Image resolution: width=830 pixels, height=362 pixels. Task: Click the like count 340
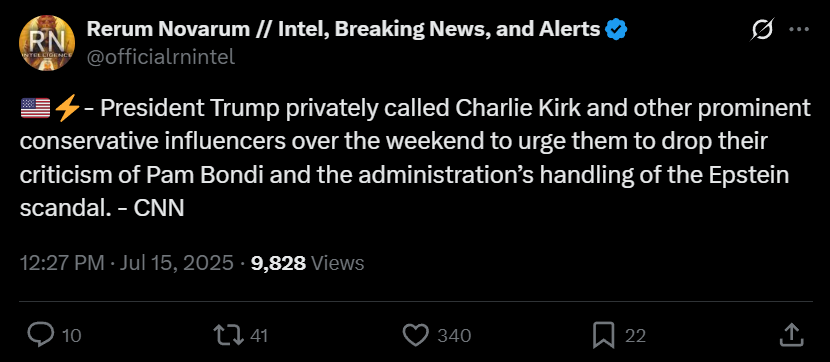[x=454, y=336]
